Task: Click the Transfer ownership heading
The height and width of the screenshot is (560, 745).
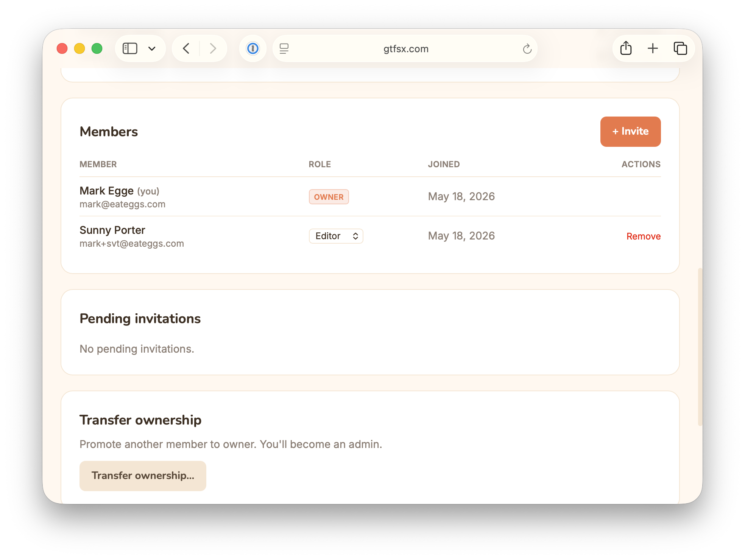Action: click(140, 420)
